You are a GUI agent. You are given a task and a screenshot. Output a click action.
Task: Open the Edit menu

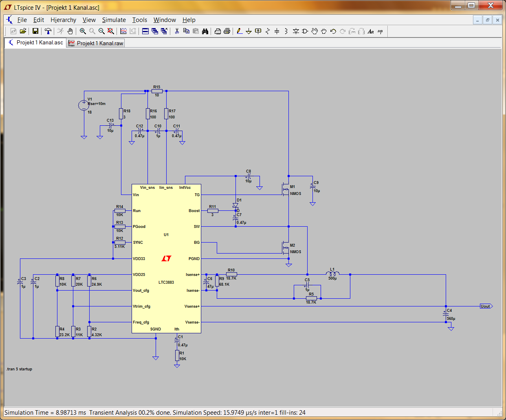click(x=39, y=20)
